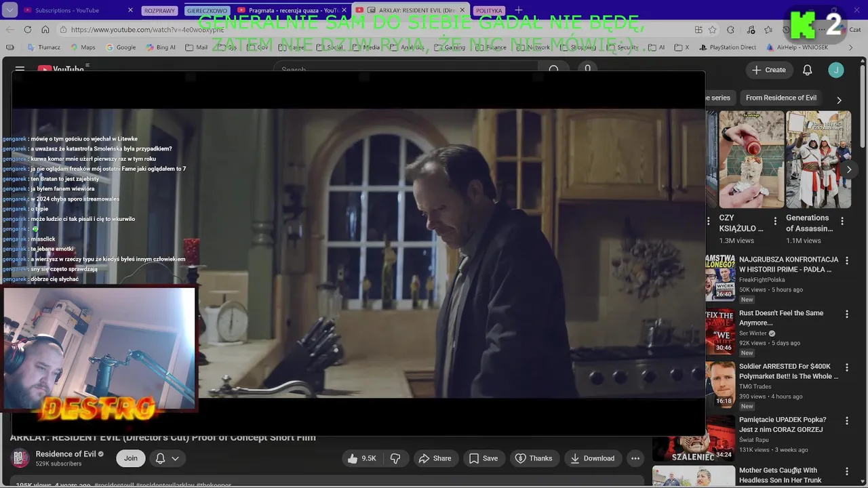Open options for Mother Gets Caught video
Image resolution: width=868 pixels, height=488 pixels.
(846, 471)
